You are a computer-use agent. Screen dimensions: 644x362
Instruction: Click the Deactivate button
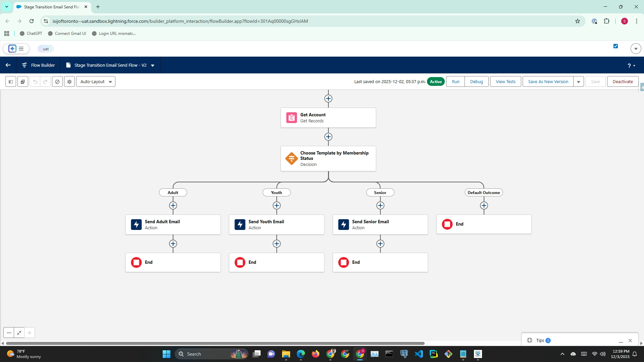[623, 81]
